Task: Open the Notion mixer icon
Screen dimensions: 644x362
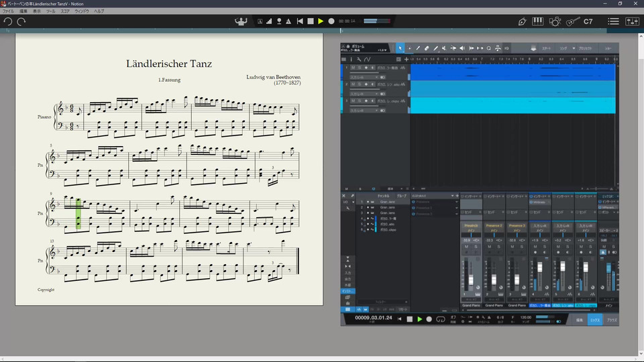Action: (632, 21)
